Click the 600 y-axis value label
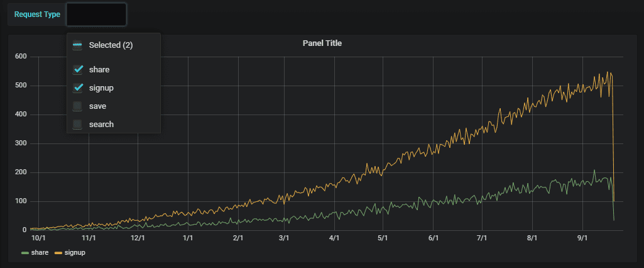 pos(21,57)
